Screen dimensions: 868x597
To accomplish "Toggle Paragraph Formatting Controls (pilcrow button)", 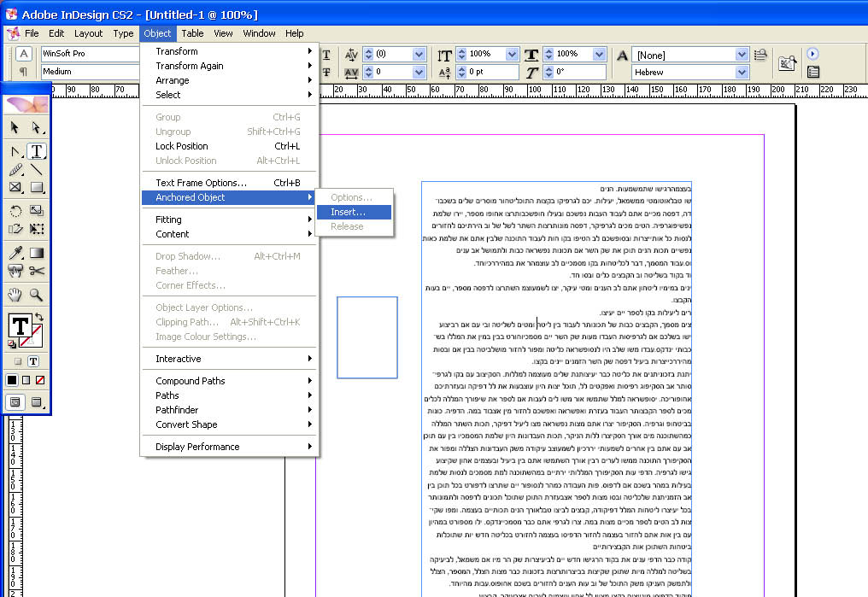I will [x=23, y=72].
